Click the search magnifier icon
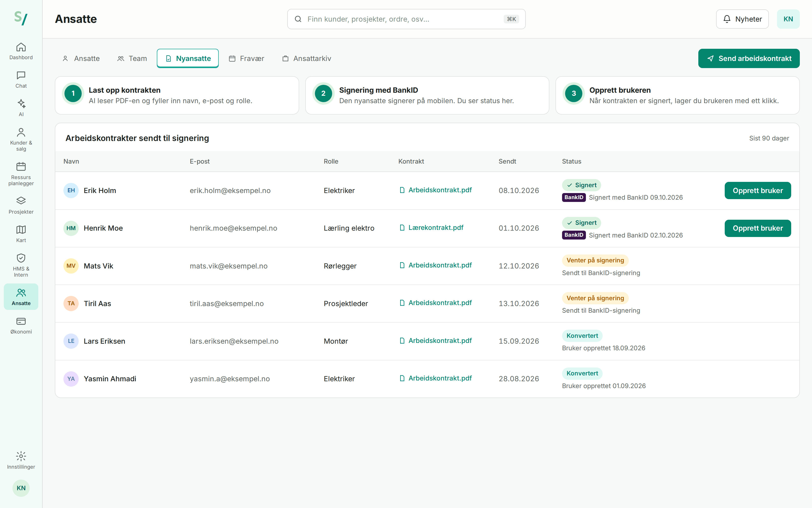The width and height of the screenshot is (812, 508). (x=298, y=19)
